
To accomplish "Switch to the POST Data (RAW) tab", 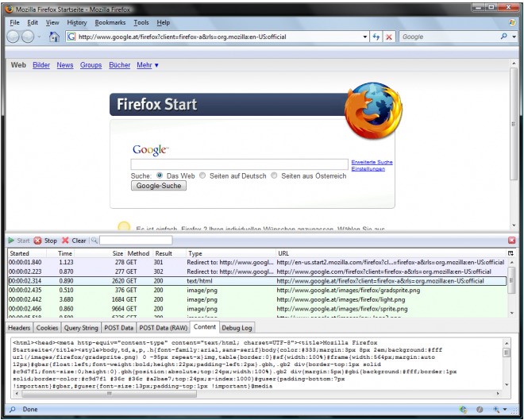I will click(x=164, y=328).
